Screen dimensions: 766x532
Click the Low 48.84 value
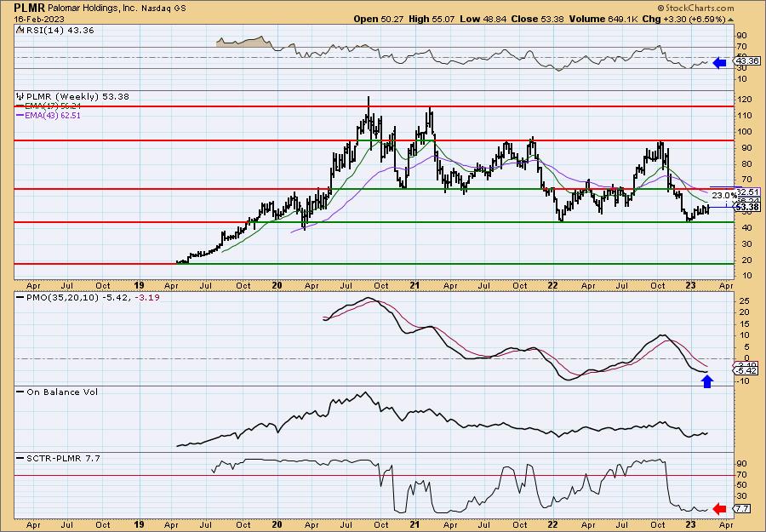click(483, 19)
